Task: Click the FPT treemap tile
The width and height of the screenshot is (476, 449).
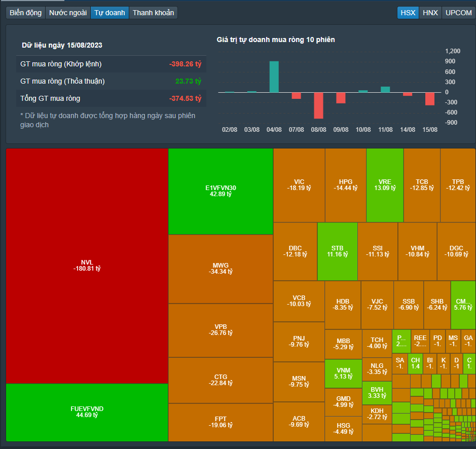Action: [221, 422]
